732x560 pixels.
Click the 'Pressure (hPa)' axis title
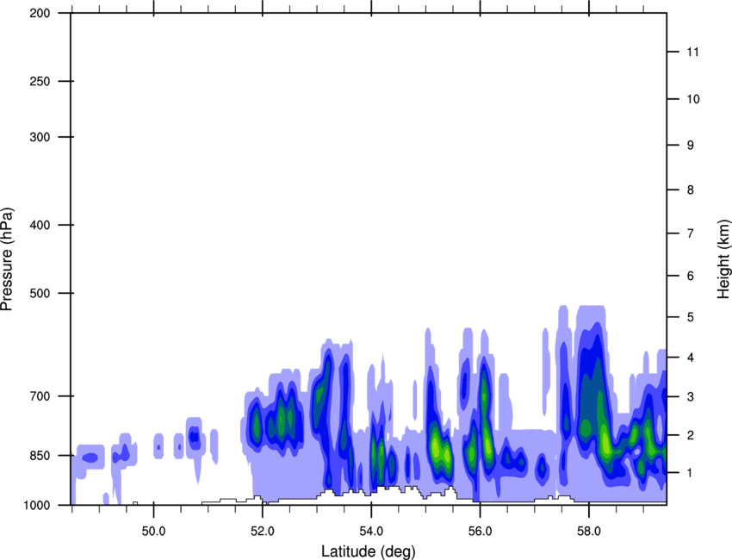pyautogui.click(x=7, y=259)
